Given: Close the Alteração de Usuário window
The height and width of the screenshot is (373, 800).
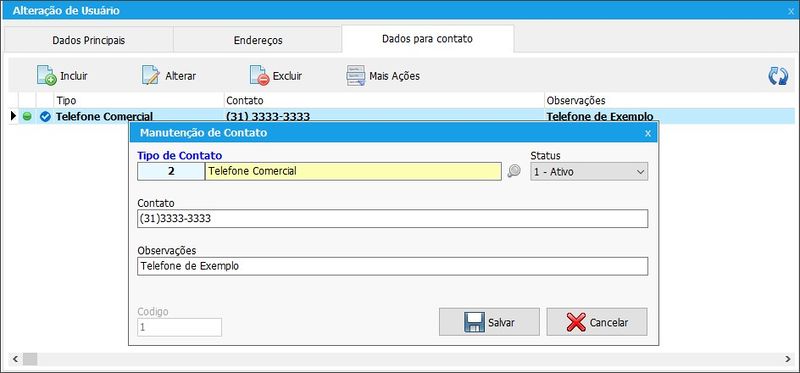Looking at the screenshot, I should [791, 11].
